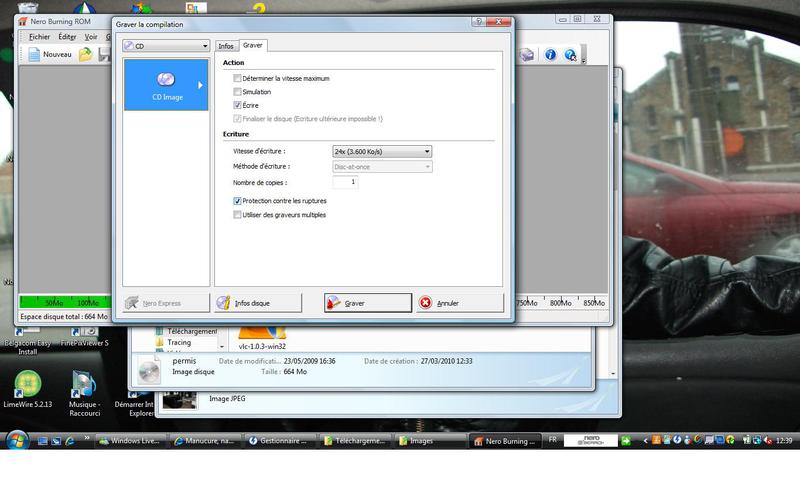Image resolution: width=800 pixels, height=483 pixels.
Task: Toggle Utiliser des graveurs multiples checkbox
Action: (x=237, y=214)
